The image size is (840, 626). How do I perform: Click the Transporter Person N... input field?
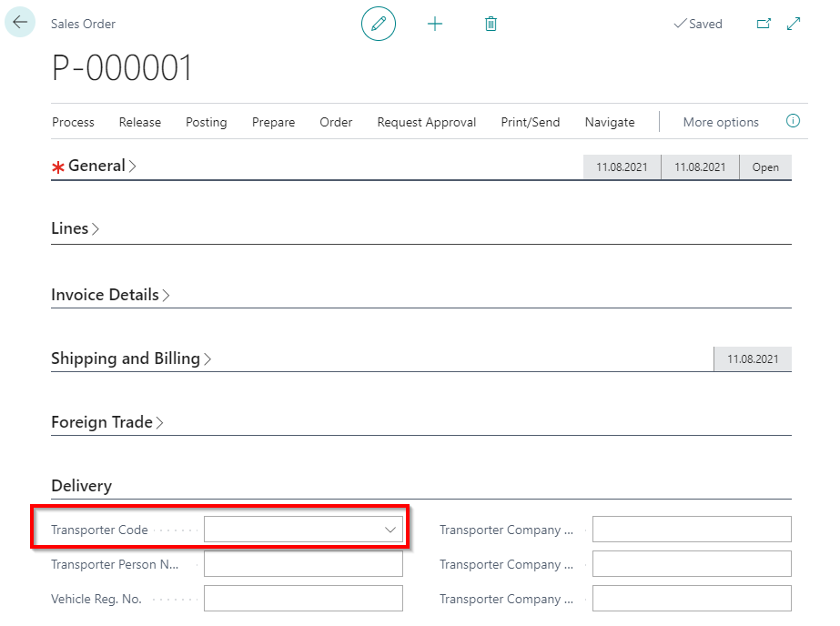click(303, 564)
